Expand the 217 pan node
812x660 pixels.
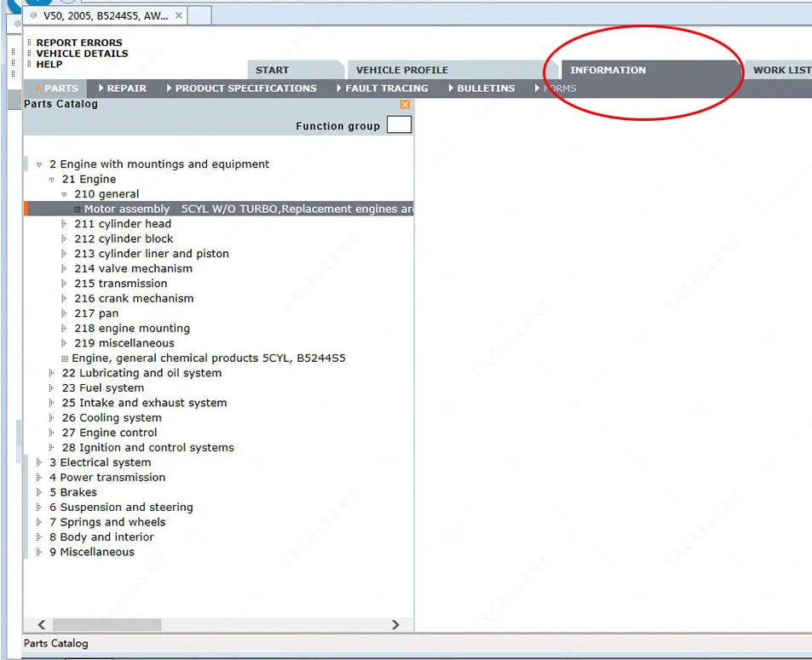[64, 313]
